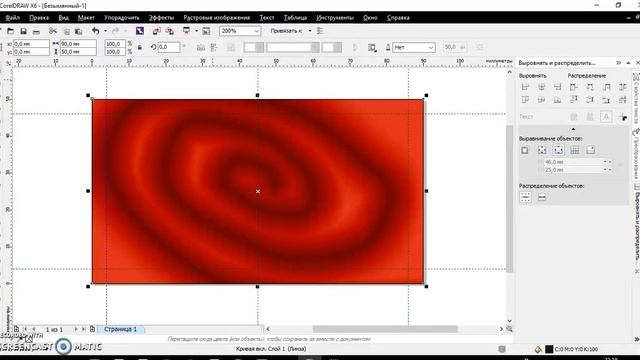The height and width of the screenshot is (360, 640).
Task: Cut selection with the scissors icon
Action: pyautogui.click(x=53, y=31)
